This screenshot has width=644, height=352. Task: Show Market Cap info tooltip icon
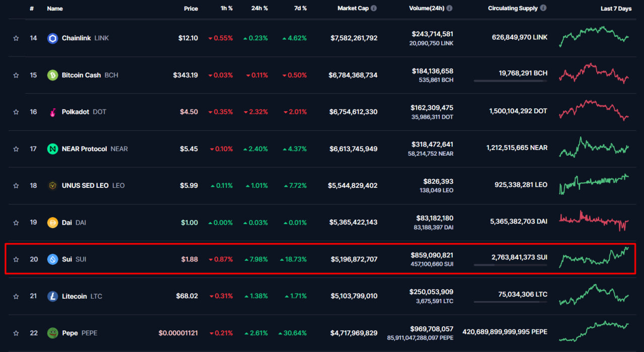pyautogui.click(x=374, y=9)
